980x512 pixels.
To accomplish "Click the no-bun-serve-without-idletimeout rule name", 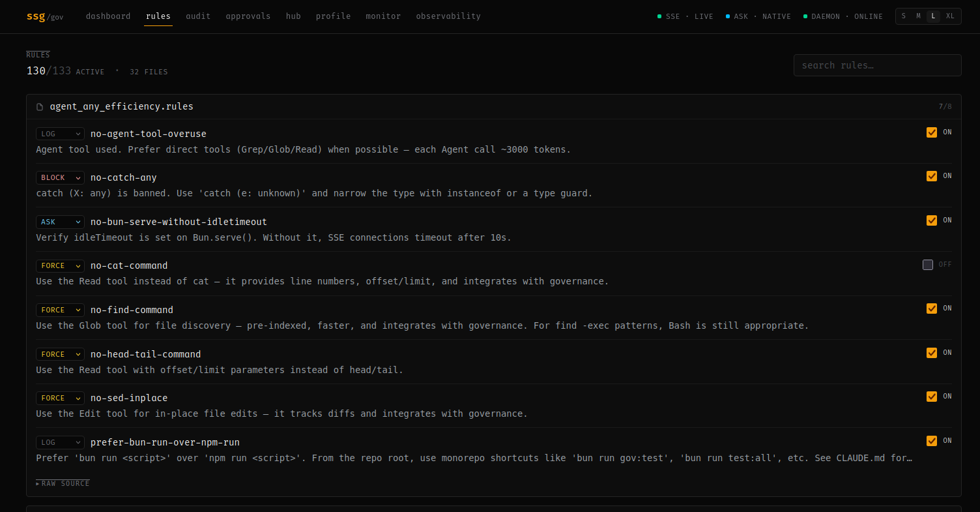I will click(x=179, y=222).
